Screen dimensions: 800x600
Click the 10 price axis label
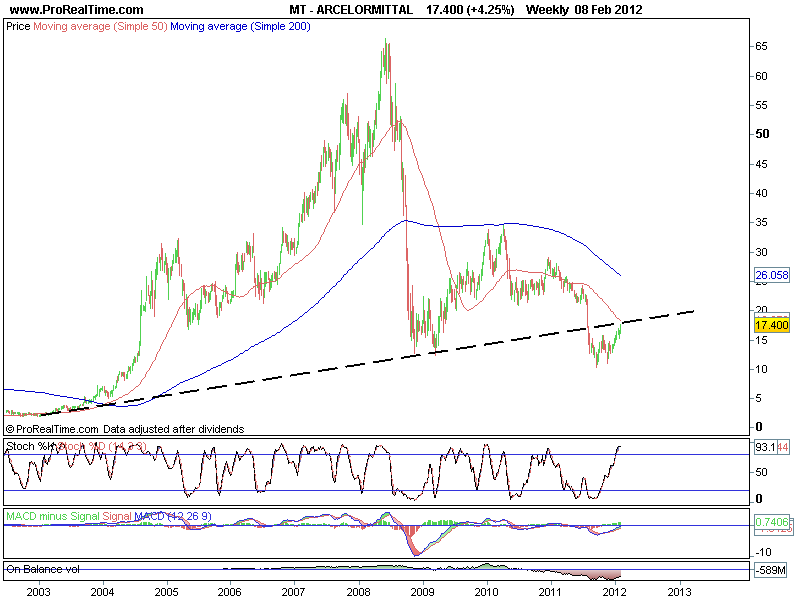click(x=761, y=369)
